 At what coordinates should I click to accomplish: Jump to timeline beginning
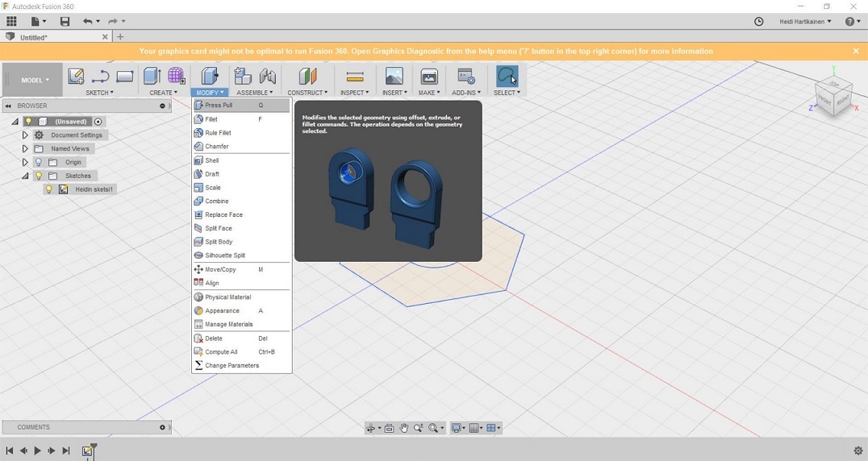tap(10, 451)
